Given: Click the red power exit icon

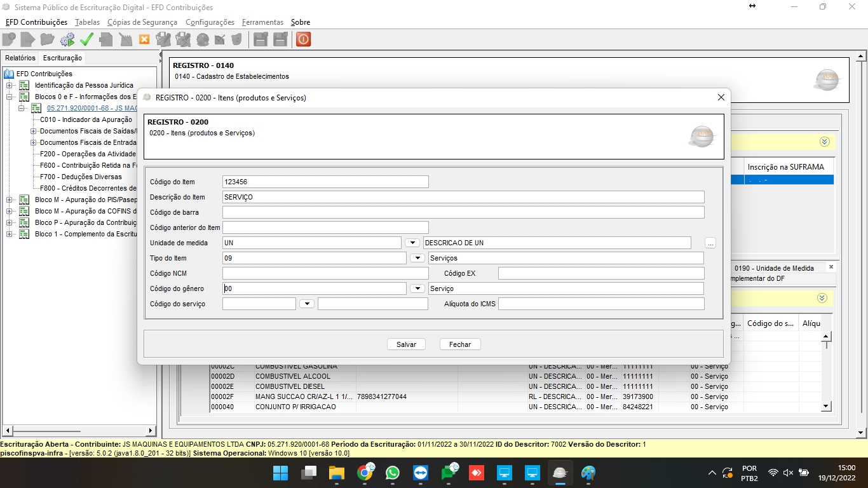Looking at the screenshot, I should pyautogui.click(x=303, y=39).
